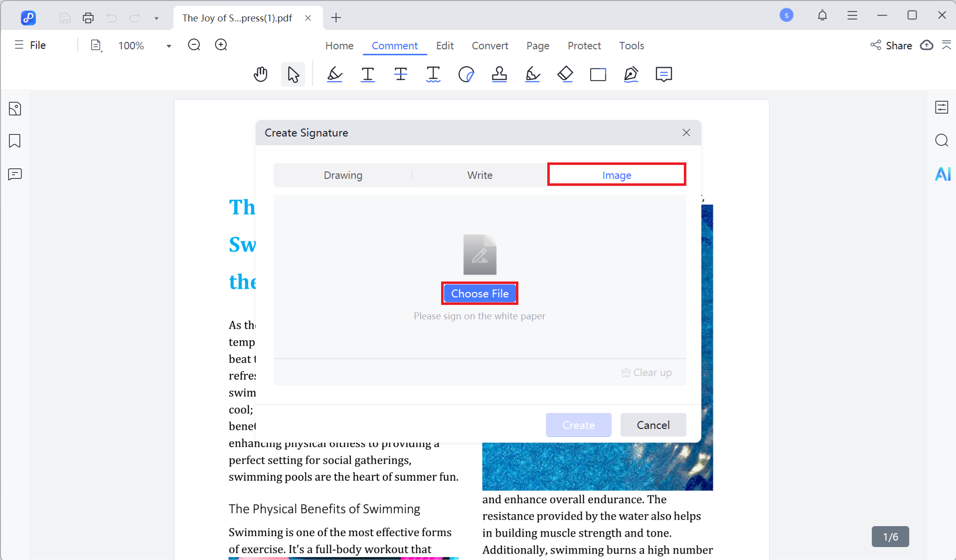956x560 pixels.
Task: Click the Choose File button
Action: coord(479,293)
